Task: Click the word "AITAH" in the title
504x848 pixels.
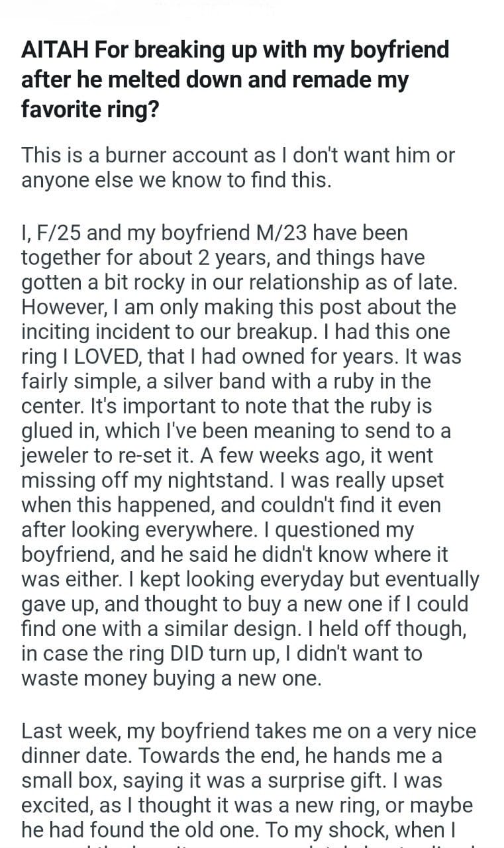Action: (x=52, y=49)
